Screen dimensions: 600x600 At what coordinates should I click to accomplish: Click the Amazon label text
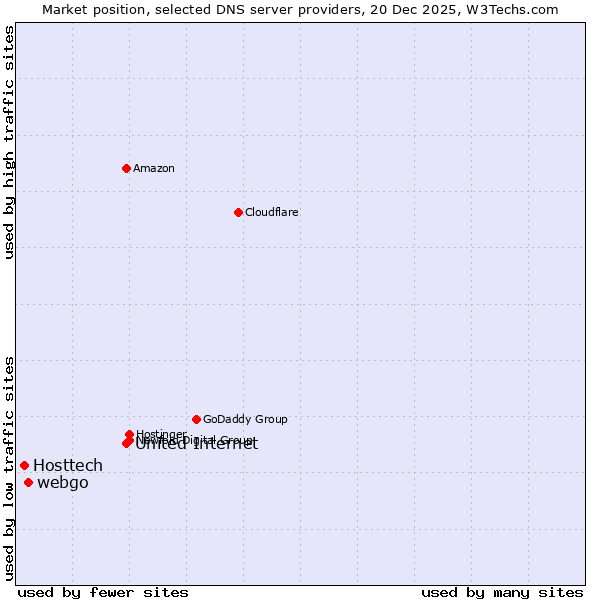[x=153, y=168]
